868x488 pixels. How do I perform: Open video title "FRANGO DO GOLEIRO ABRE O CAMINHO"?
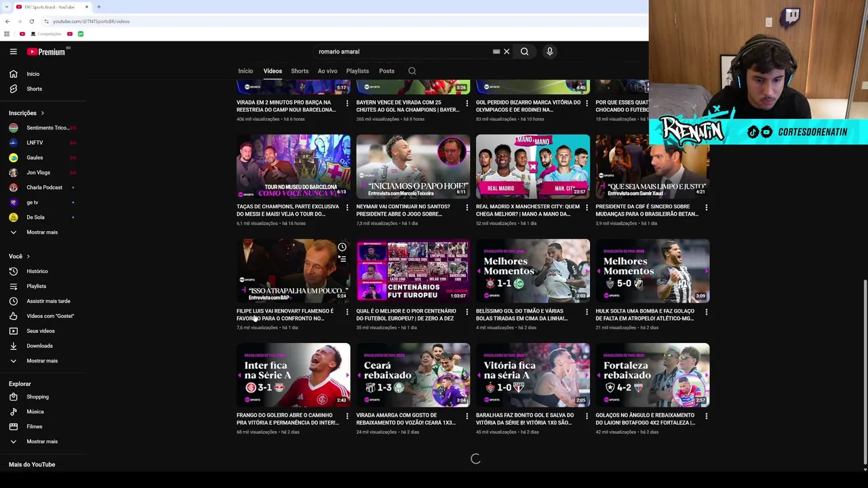click(288, 419)
